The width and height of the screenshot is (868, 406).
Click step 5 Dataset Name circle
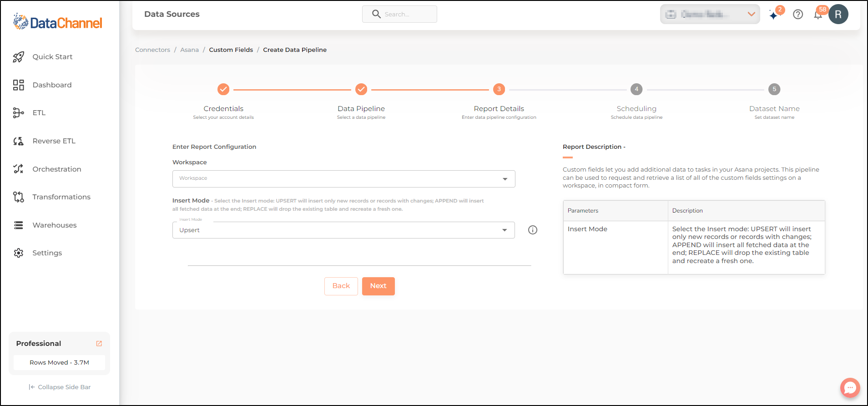774,89
